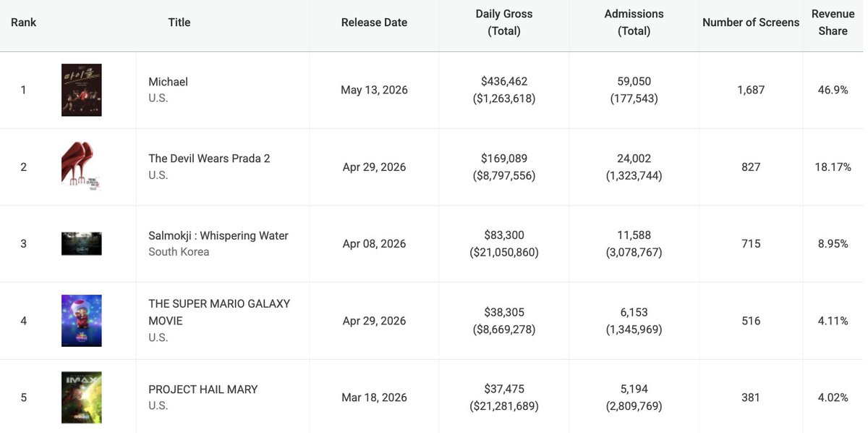
Task: Select the Apr 29, 2026 date for Prada 2
Action: click(374, 167)
